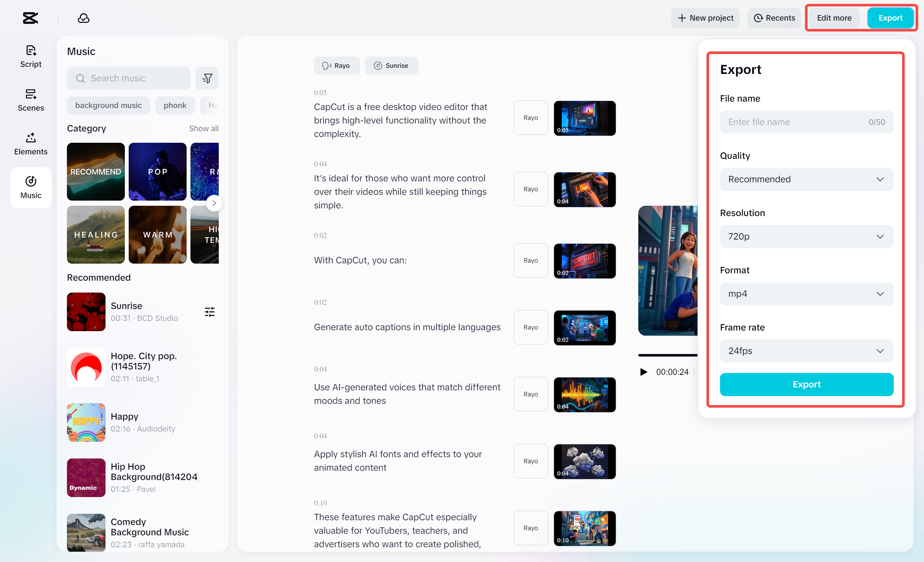
Task: Select the Music panel icon
Action: click(30, 187)
